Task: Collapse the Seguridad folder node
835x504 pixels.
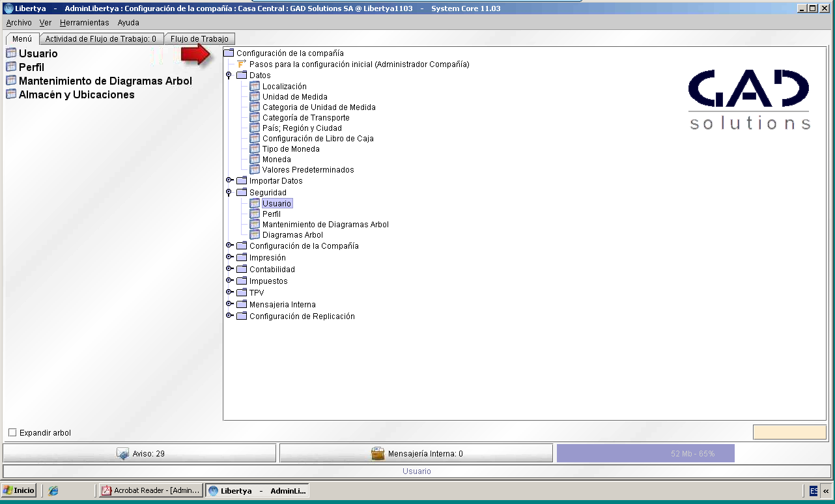Action: tap(229, 192)
